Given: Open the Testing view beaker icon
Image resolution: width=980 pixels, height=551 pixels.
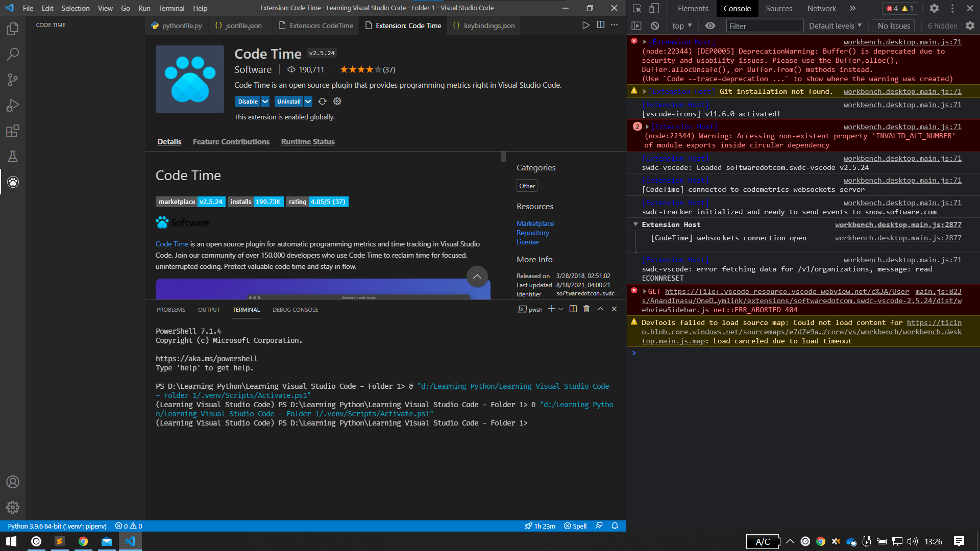Looking at the screenshot, I should coord(13,156).
